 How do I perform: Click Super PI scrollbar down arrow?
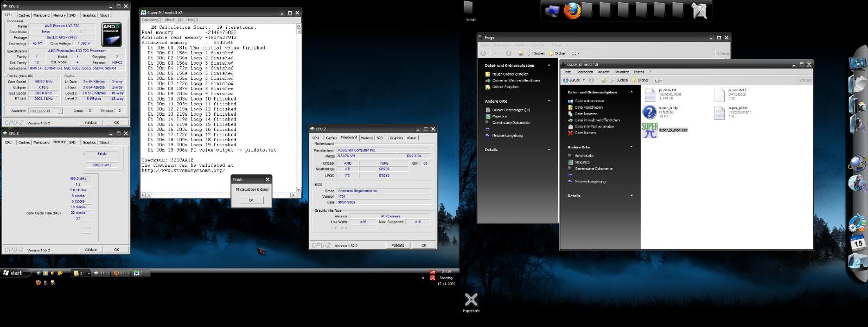pos(298,191)
